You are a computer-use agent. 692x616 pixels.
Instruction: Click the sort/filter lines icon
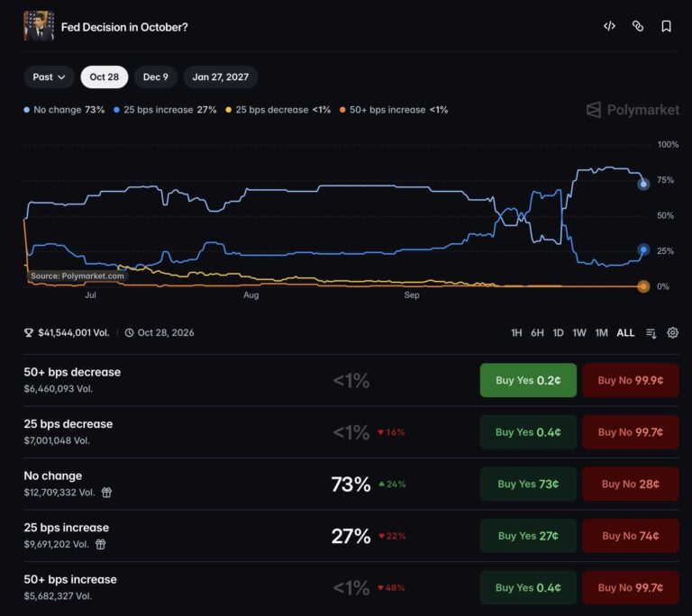[x=651, y=333]
